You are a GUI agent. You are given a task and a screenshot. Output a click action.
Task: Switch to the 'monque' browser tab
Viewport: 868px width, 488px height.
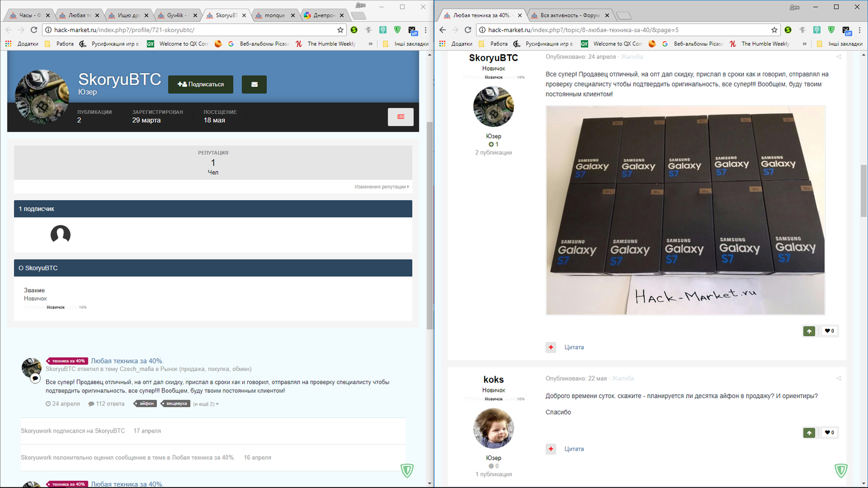[x=274, y=15]
